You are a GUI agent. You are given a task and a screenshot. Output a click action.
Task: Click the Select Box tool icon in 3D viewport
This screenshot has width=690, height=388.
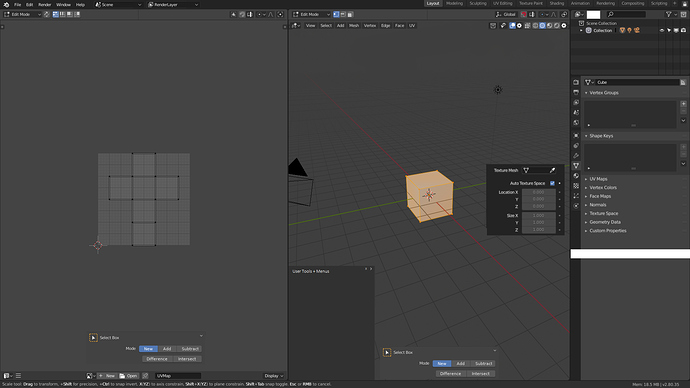click(387, 352)
